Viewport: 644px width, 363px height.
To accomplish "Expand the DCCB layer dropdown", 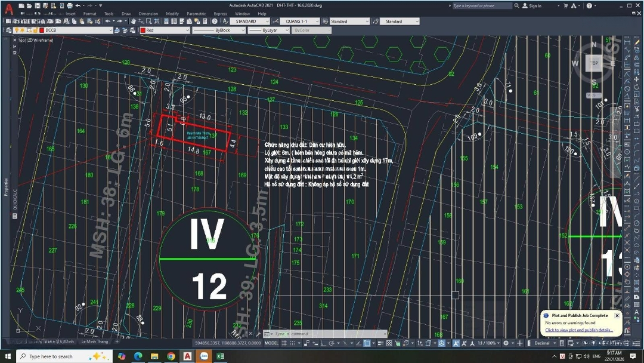I will (x=110, y=30).
